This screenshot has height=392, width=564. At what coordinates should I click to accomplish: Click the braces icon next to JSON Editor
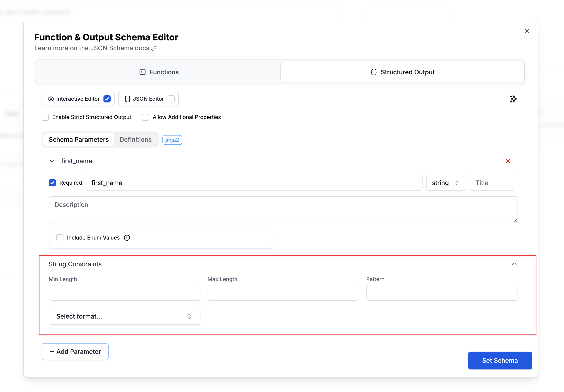[x=128, y=99]
